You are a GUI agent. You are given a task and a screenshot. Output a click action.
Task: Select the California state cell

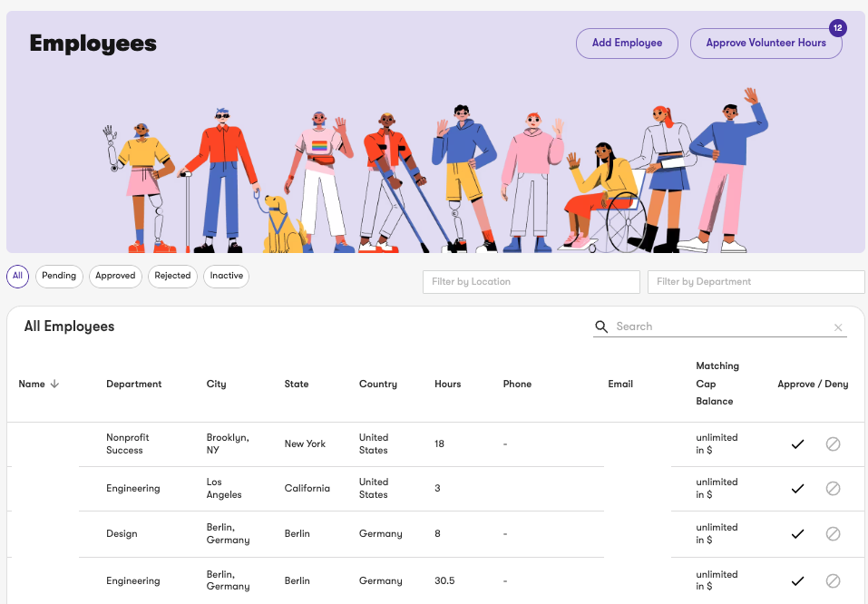click(307, 488)
